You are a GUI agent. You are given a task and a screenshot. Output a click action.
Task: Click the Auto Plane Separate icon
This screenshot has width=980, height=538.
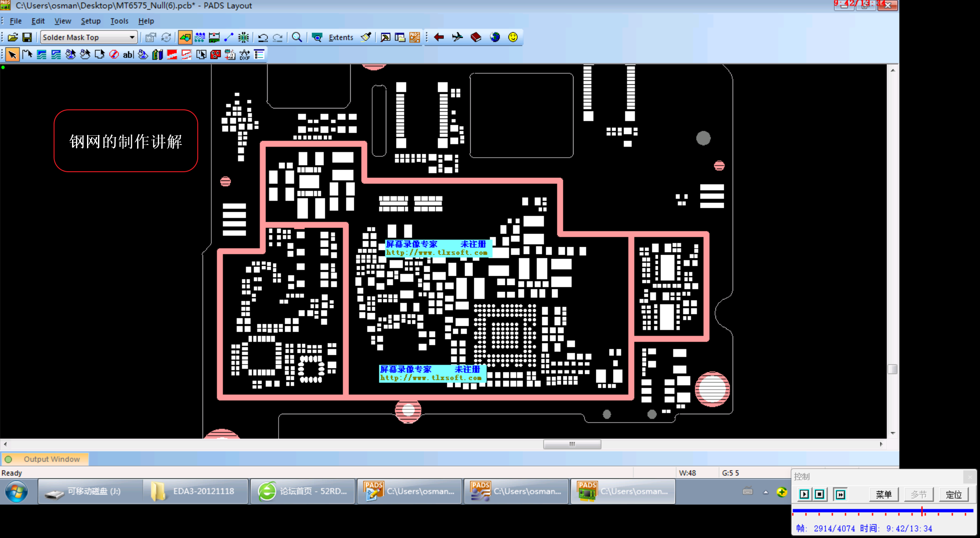pos(201,54)
